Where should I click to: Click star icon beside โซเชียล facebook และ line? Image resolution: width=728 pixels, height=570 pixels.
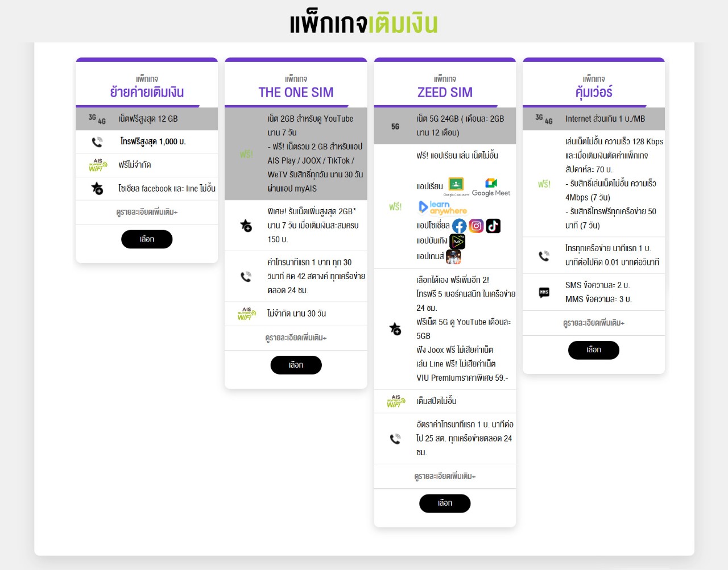(x=97, y=188)
